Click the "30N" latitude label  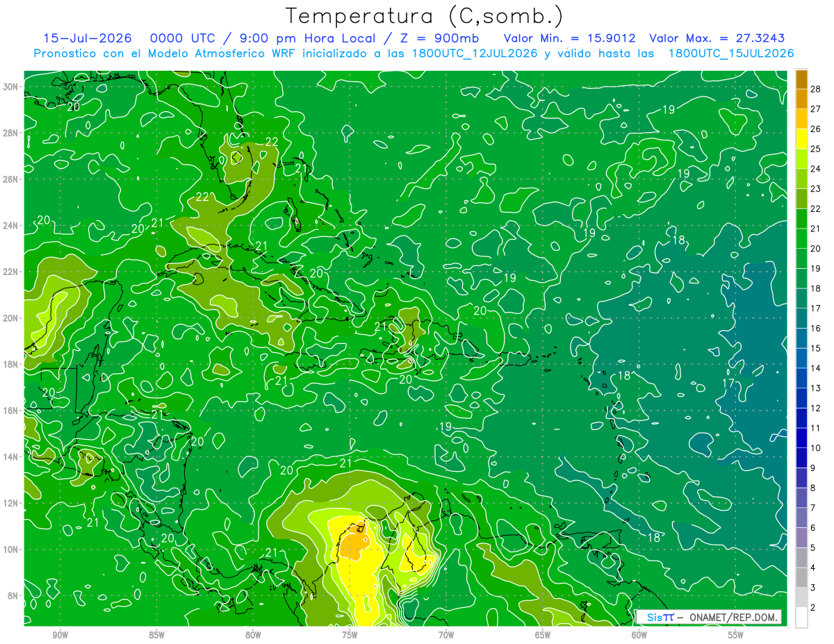[12, 87]
